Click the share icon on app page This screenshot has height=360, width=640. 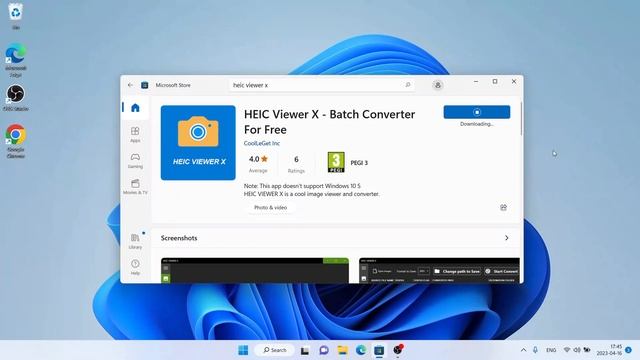(x=503, y=207)
